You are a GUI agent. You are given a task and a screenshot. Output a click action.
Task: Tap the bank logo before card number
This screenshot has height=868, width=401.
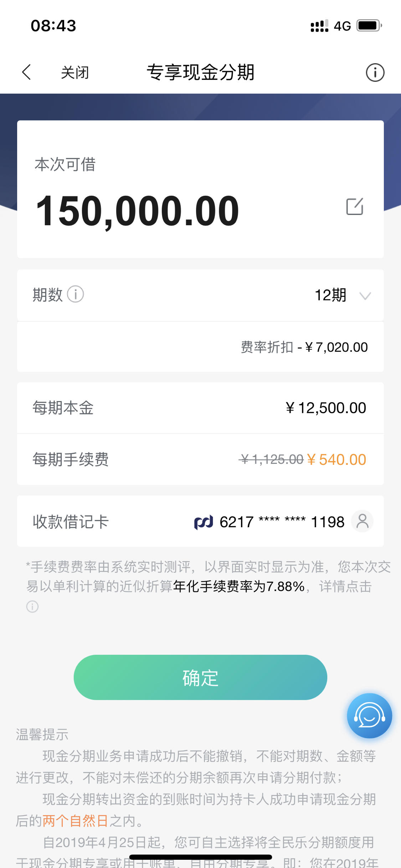point(204,522)
